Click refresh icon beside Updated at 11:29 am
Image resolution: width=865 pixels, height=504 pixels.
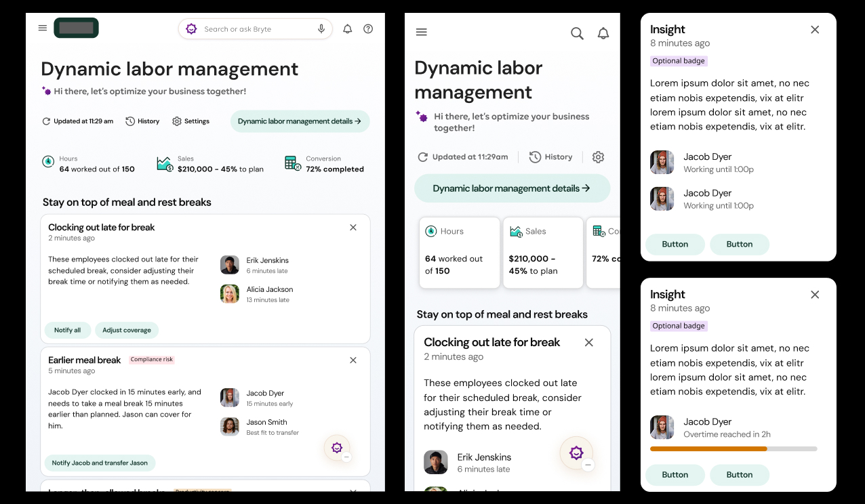(x=46, y=121)
